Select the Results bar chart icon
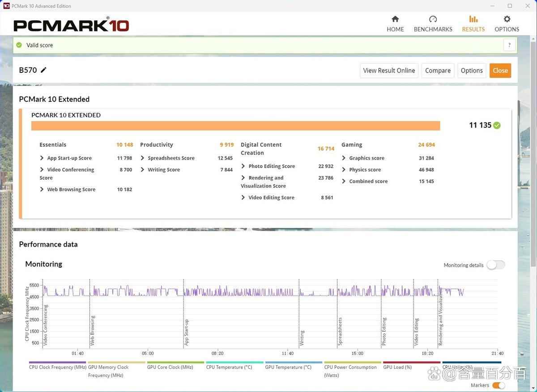 473,19
